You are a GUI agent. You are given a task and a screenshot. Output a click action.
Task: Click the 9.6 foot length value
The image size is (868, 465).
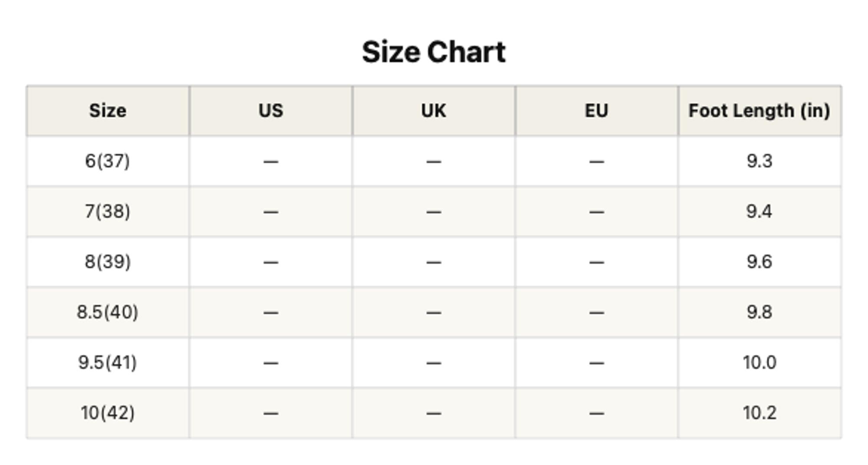pos(759,262)
